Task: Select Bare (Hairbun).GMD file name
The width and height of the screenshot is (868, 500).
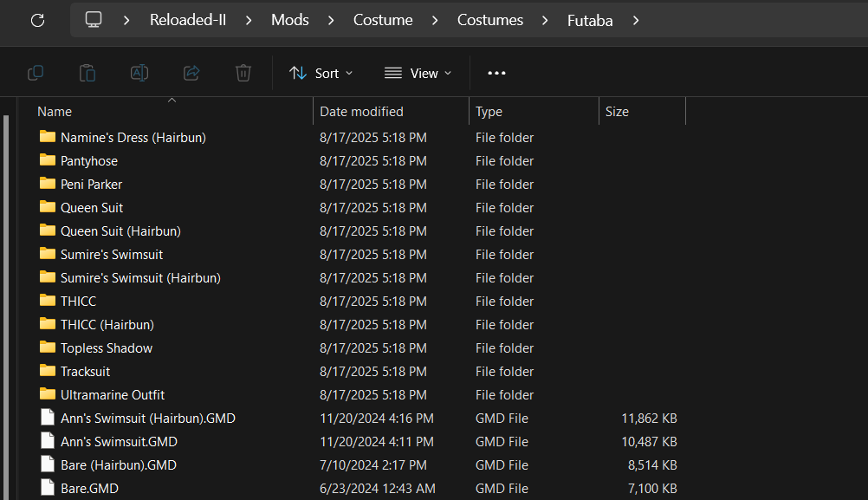Action: [x=119, y=465]
